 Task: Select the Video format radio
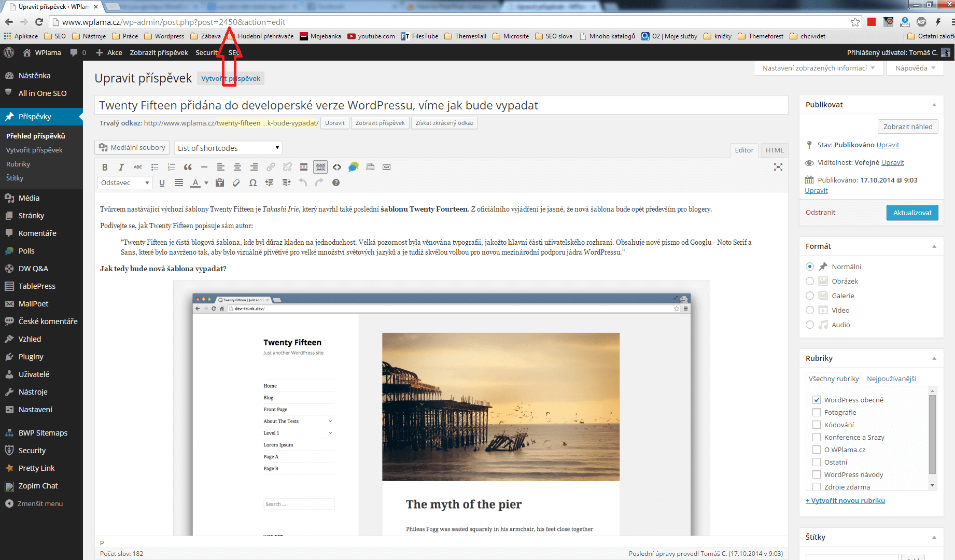(810, 310)
